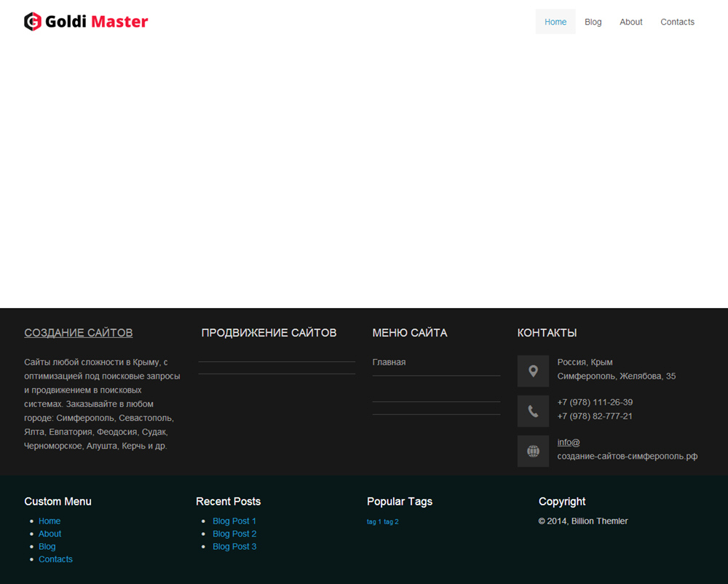Click the map pin location icon
The height and width of the screenshot is (584, 728).
point(533,371)
